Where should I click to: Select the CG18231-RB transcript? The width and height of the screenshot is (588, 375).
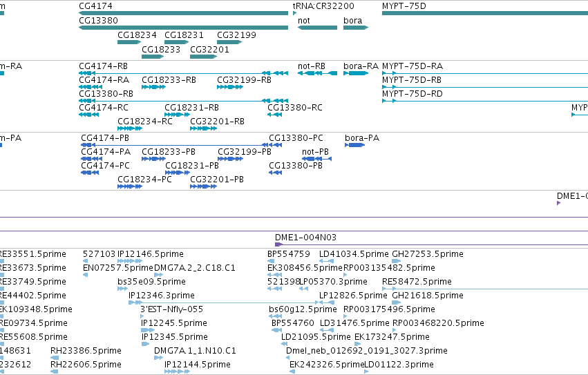(x=177, y=115)
